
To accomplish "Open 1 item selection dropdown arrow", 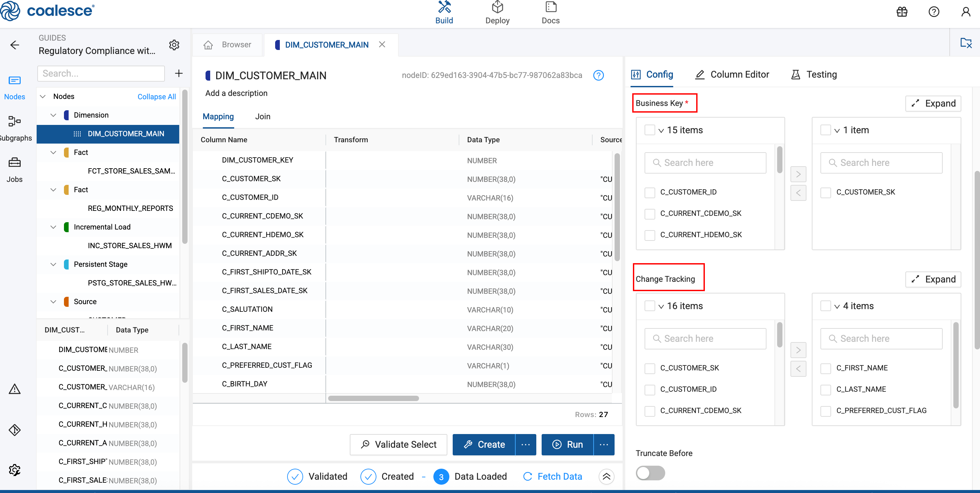I will [x=837, y=131].
